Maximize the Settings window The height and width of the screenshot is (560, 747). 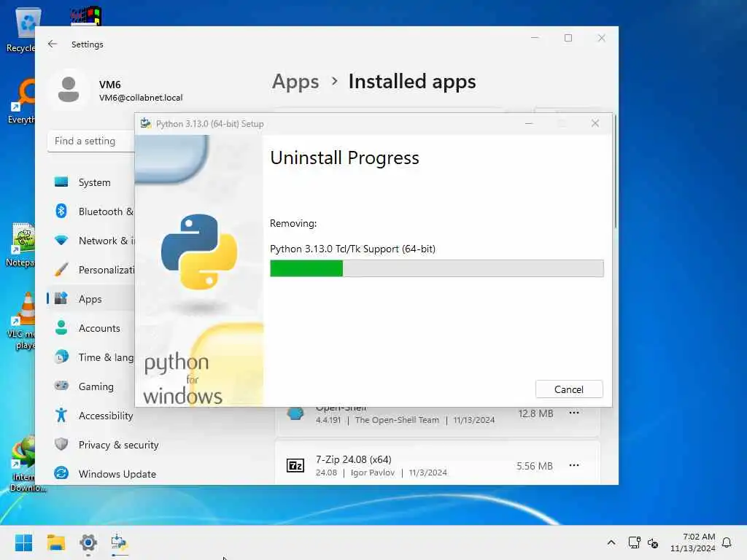pyautogui.click(x=568, y=38)
